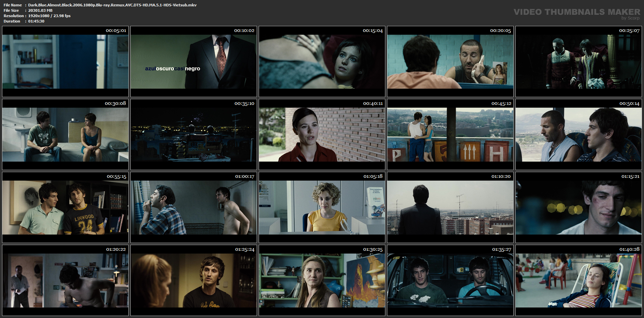Select the yellow shirt woman thumbnail at 01:05:18
Image resolution: width=644 pixels, height=318 pixels.
pos(322,207)
